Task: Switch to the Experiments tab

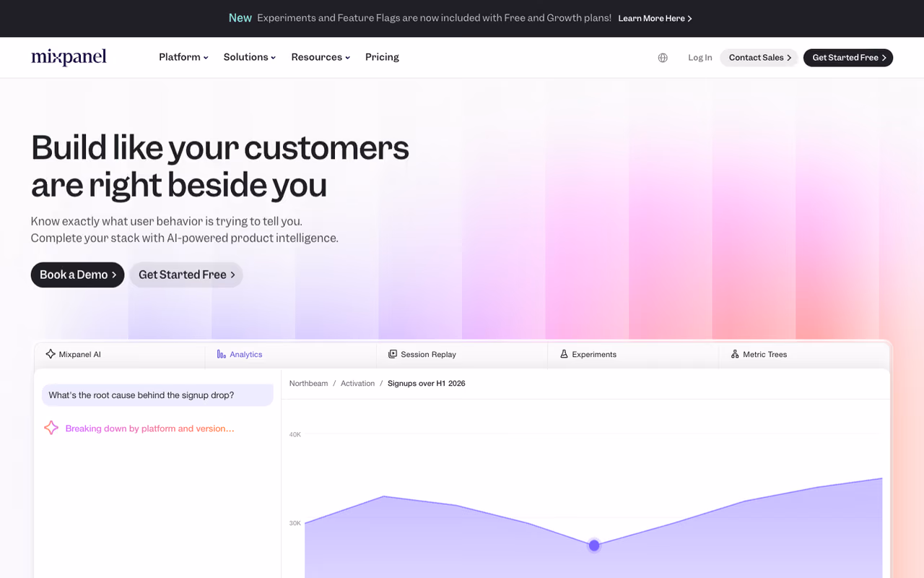Action: pos(633,354)
